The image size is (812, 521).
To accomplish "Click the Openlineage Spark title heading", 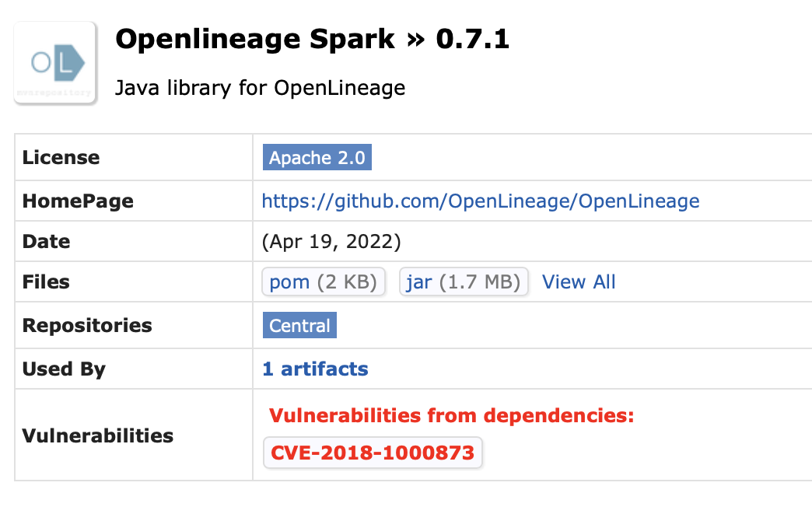I will click(254, 38).
